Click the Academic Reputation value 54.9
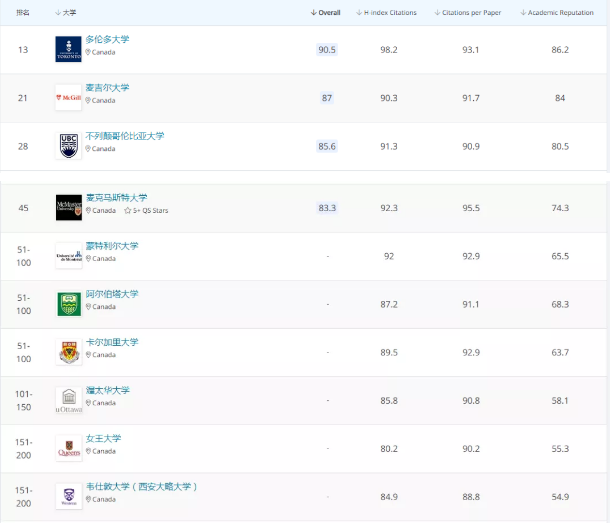The image size is (611, 523). pos(560,497)
